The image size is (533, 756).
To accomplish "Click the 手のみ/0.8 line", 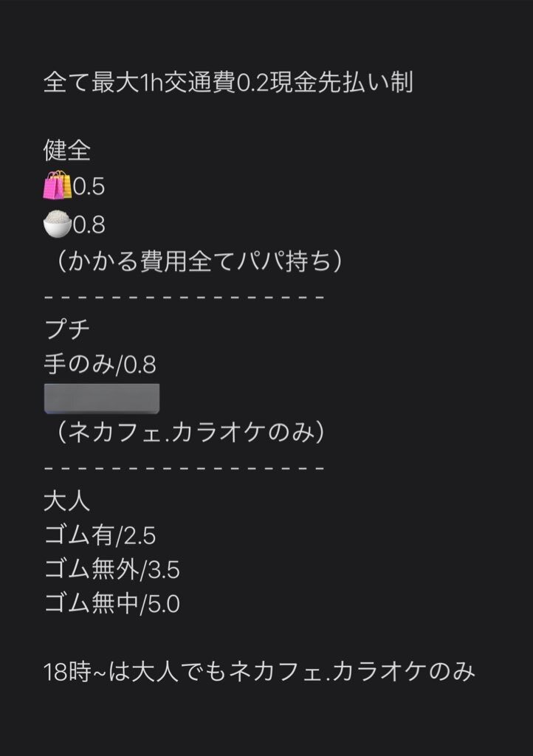I will pyautogui.click(x=100, y=365).
